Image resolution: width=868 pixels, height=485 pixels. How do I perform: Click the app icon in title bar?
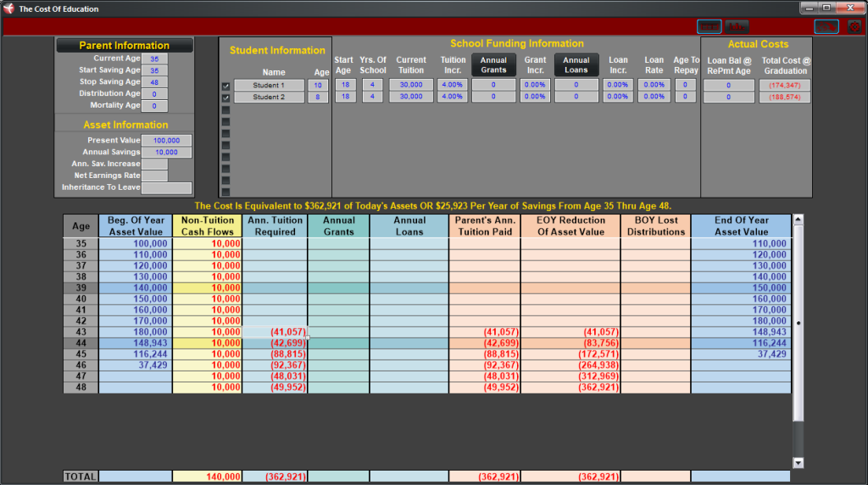(x=8, y=8)
